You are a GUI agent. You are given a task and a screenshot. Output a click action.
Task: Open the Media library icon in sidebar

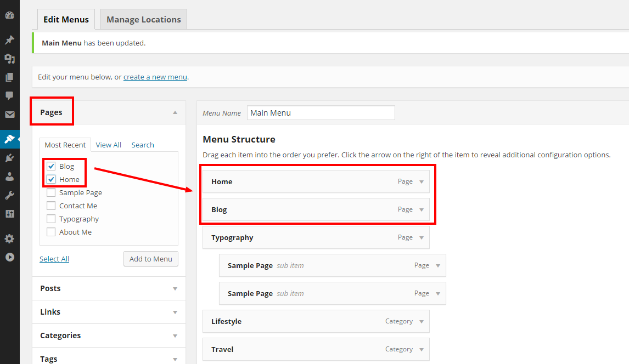[9, 58]
